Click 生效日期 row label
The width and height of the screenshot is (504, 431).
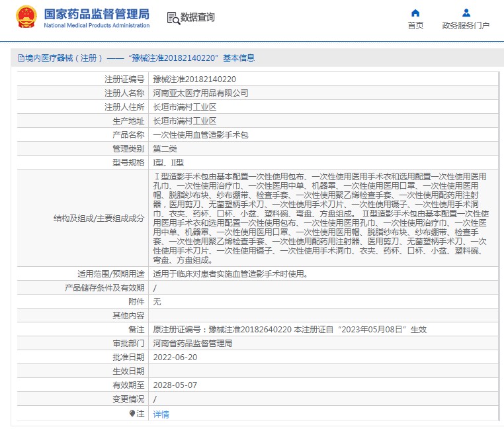128,371
